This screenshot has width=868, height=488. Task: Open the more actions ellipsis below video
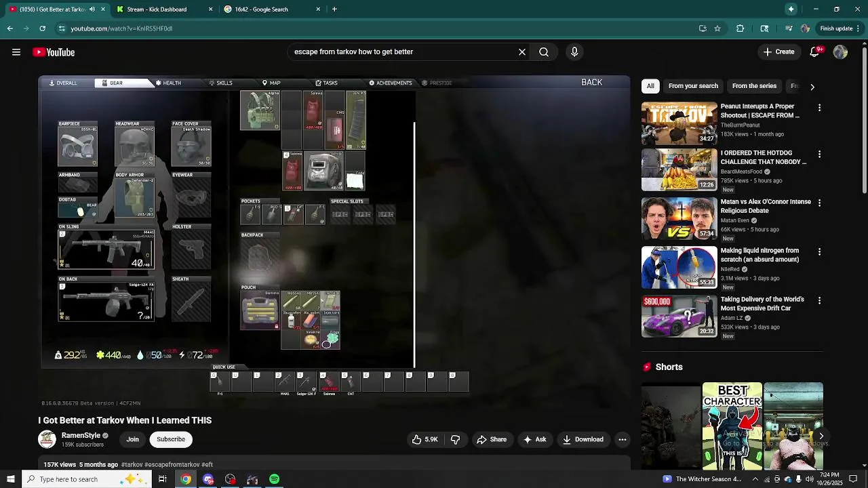click(x=622, y=439)
